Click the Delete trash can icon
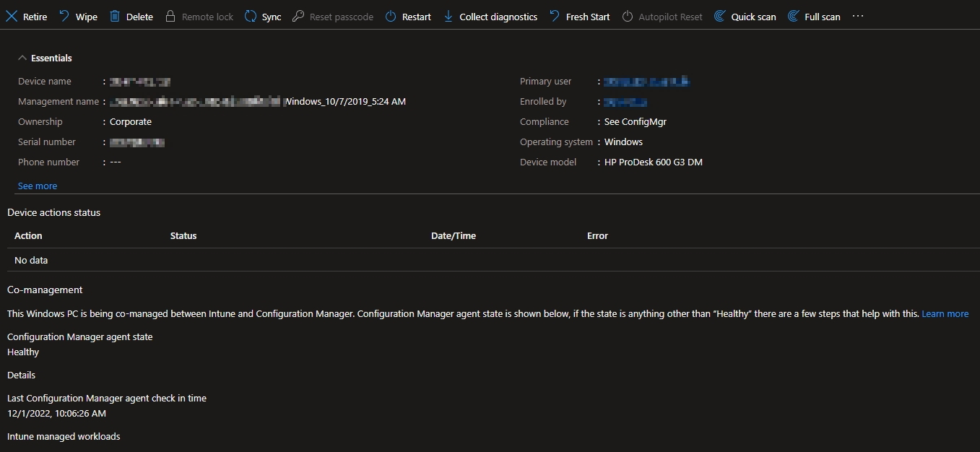Viewport: 980px width, 452px height. [115, 16]
